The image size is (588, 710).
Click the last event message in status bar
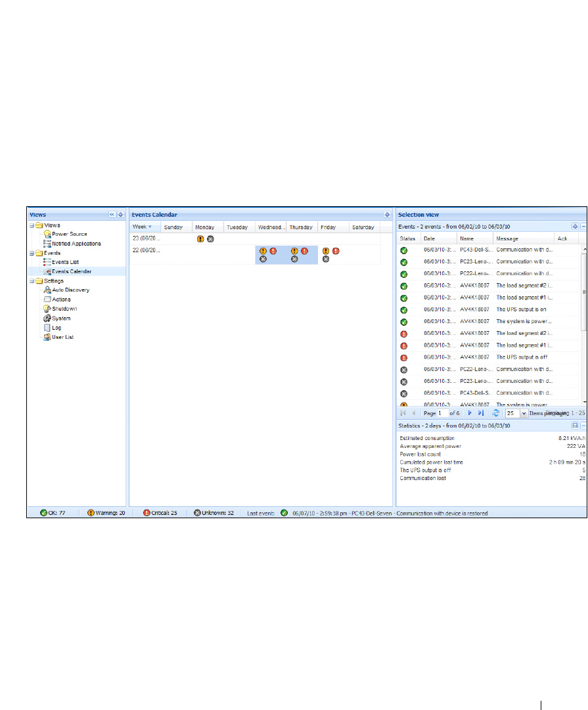[x=390, y=514]
